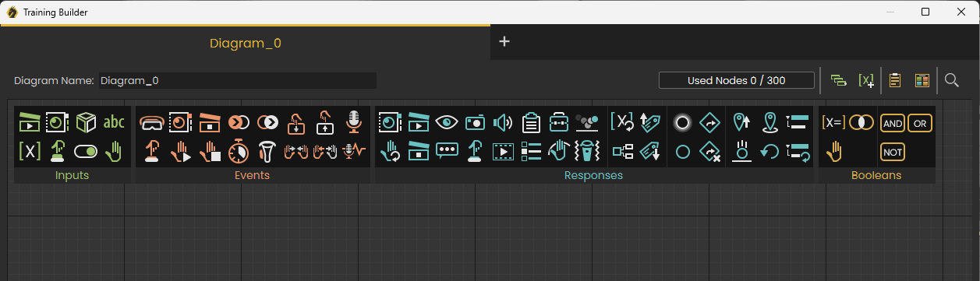This screenshot has height=281, width=980.
Task: Select the yellow [X=] compare boolean node
Action: 833,122
